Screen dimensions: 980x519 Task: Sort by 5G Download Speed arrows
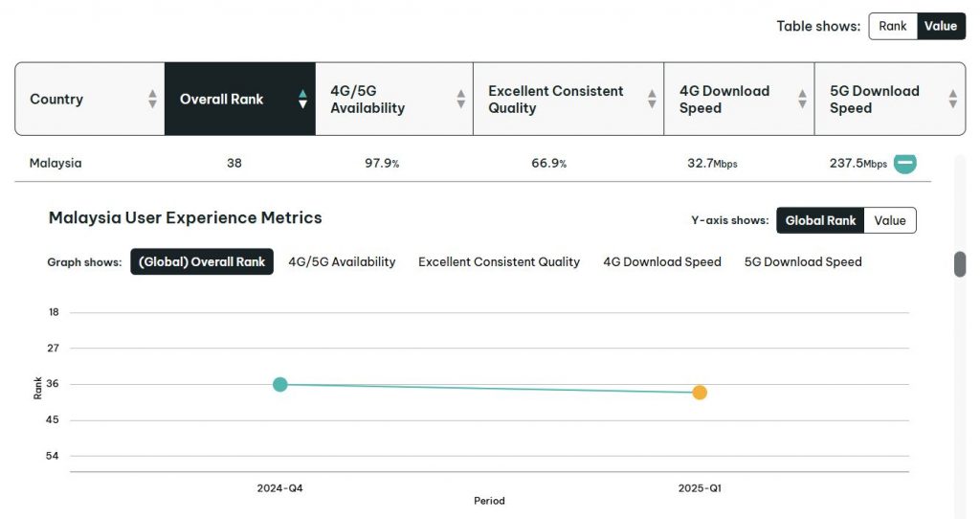[x=952, y=99]
